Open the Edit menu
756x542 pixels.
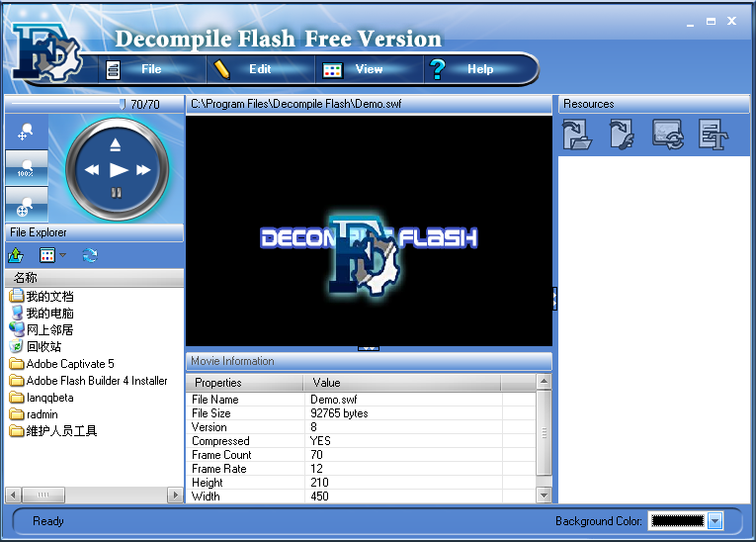(260, 69)
